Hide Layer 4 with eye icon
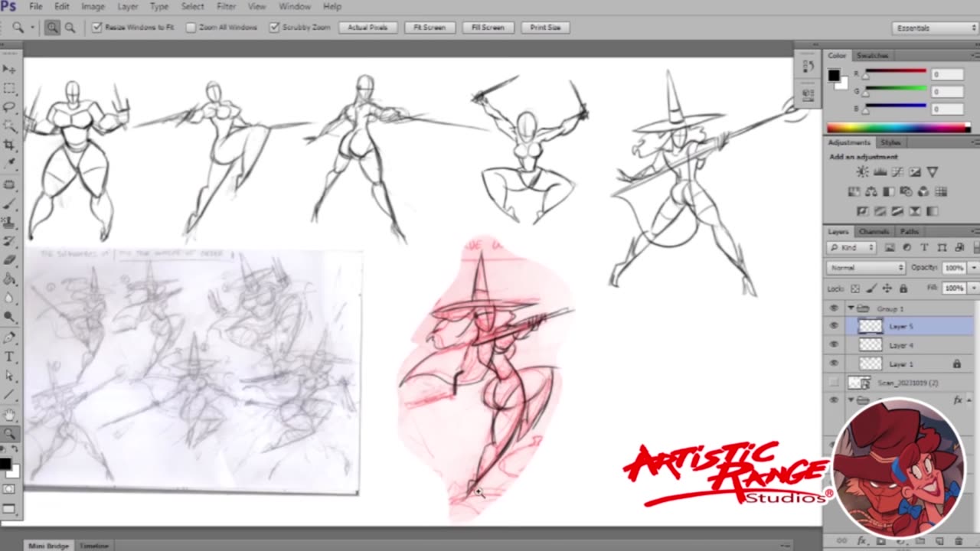The width and height of the screenshot is (980, 551). pos(834,345)
